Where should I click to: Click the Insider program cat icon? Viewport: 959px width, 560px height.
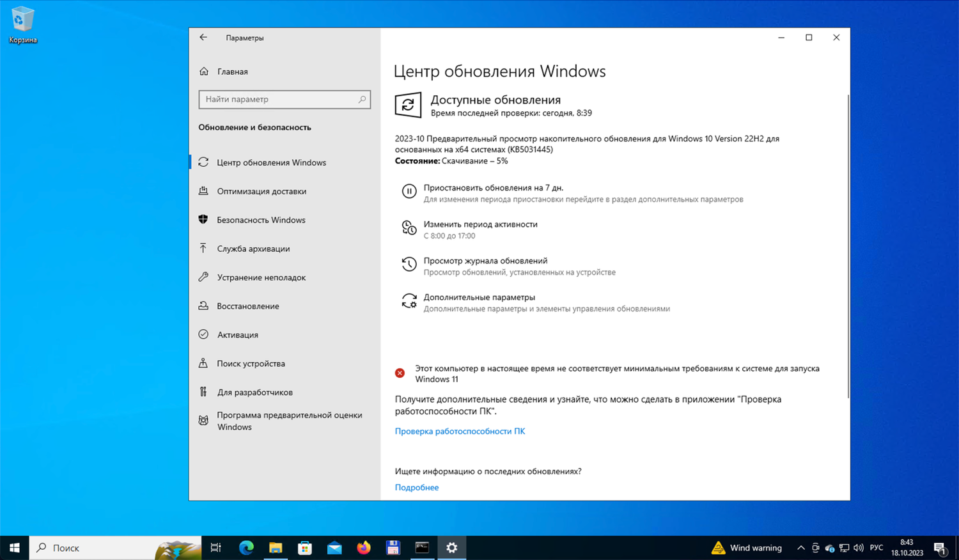coord(203,421)
